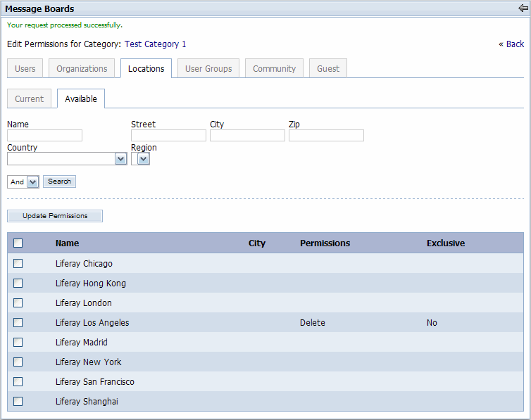
Task: Open the Test Category 1 link
Action: coord(155,44)
